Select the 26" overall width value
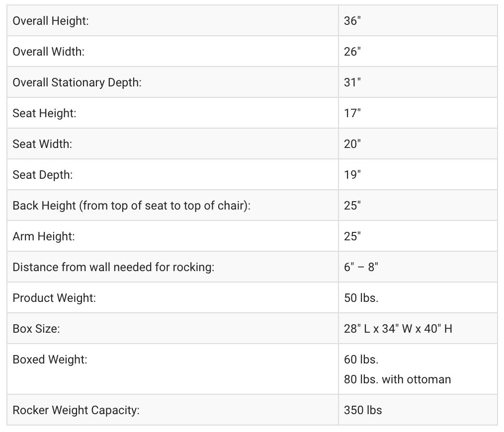 [x=352, y=52]
